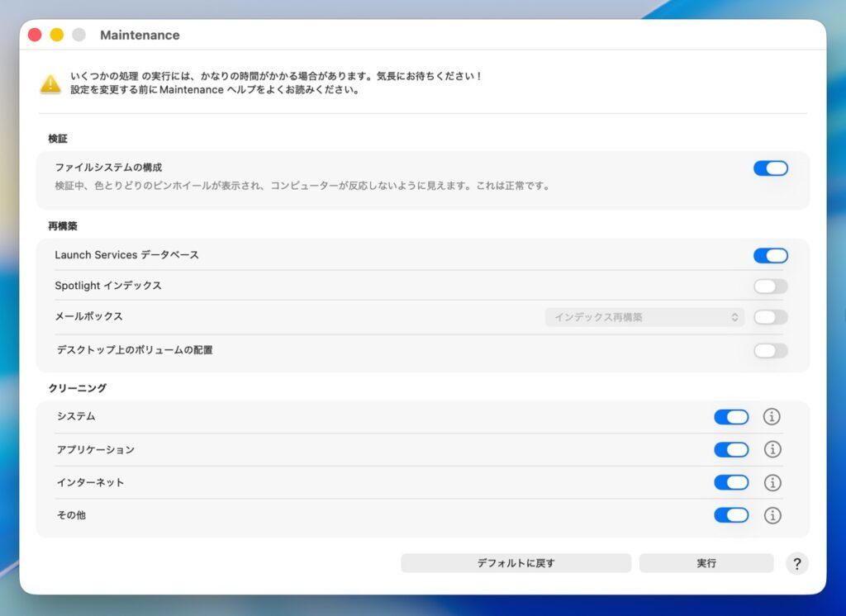Enable the メールボックス toggle
This screenshot has width=846, height=616.
click(x=770, y=317)
